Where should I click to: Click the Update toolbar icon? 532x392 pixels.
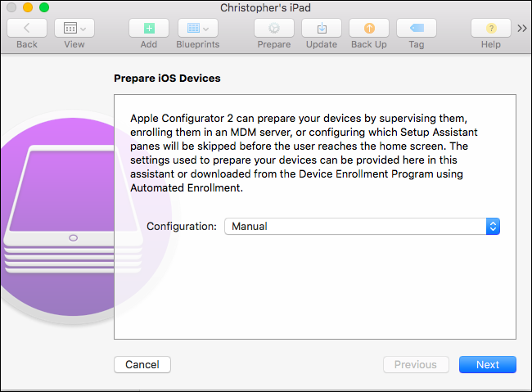(322, 28)
